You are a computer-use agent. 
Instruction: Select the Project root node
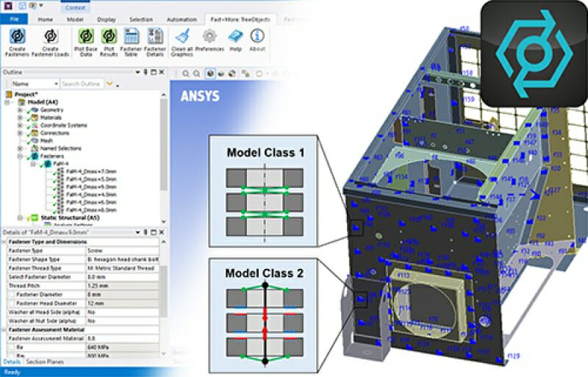tap(26, 94)
